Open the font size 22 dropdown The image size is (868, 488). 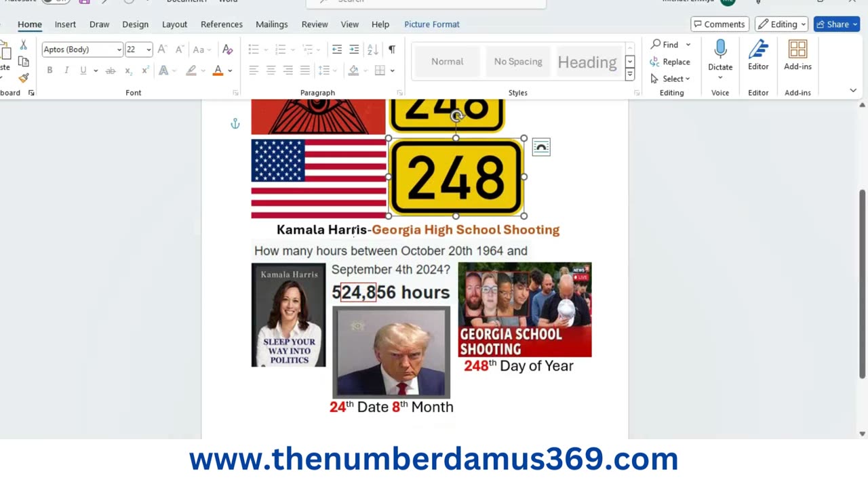click(x=149, y=49)
